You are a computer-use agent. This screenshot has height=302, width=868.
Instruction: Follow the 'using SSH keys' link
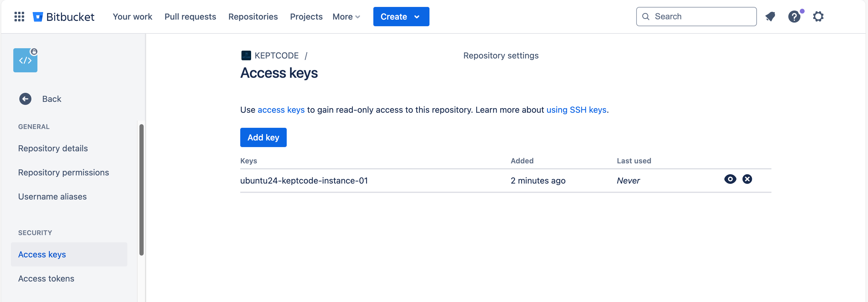(576, 110)
